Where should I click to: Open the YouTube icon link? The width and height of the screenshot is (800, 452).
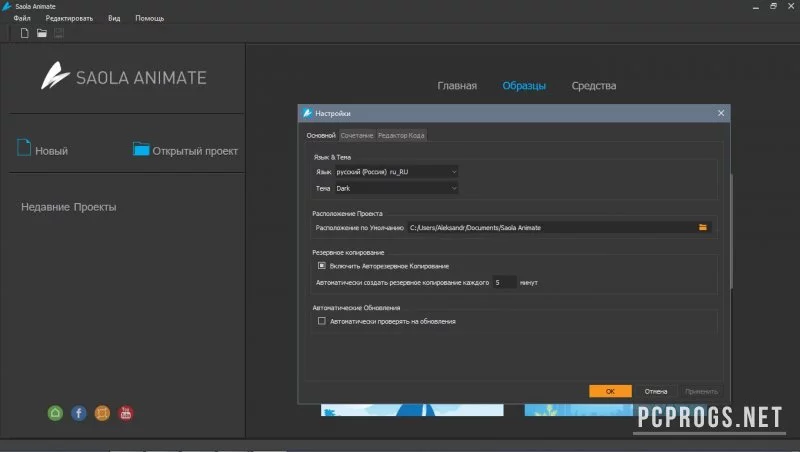tap(126, 413)
